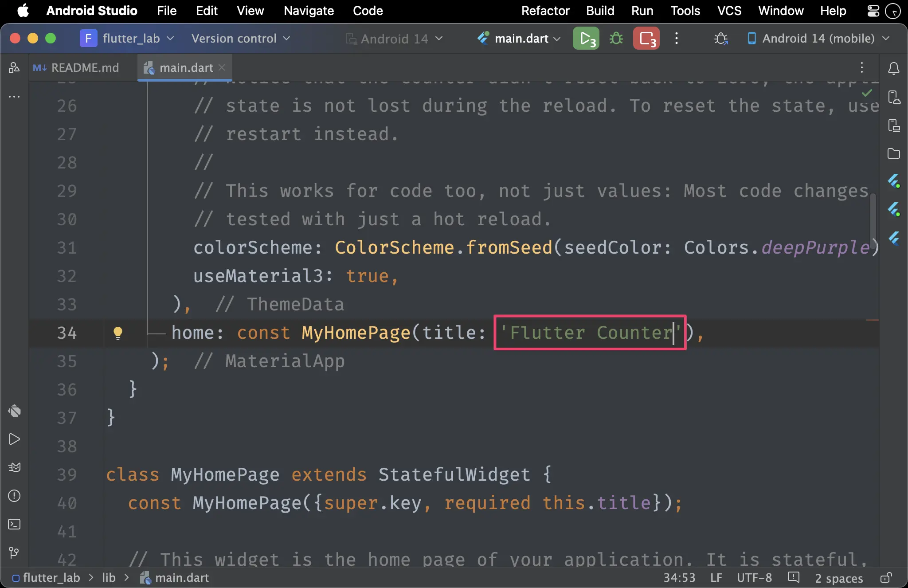Click the 34:53 cursor position indicator
Screen dimensions: 908x588
tap(679, 578)
